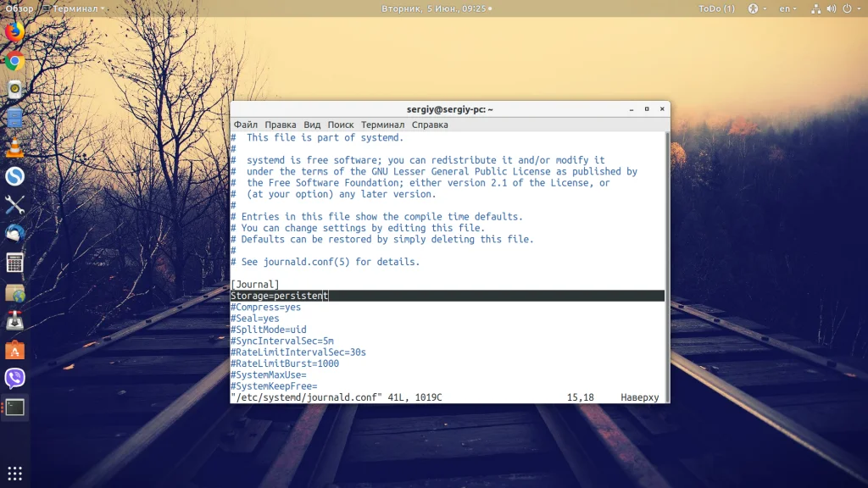
Task: Launch Firefox from the dock
Action: [x=14, y=32]
